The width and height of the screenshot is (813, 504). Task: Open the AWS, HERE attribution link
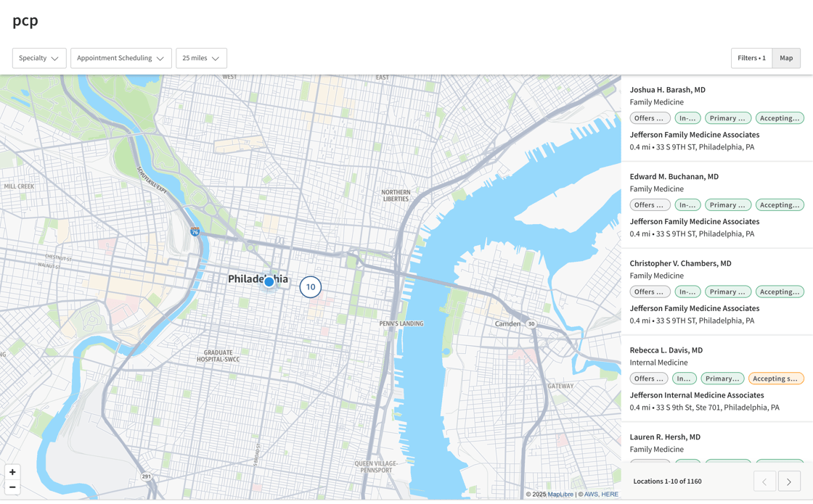click(601, 494)
